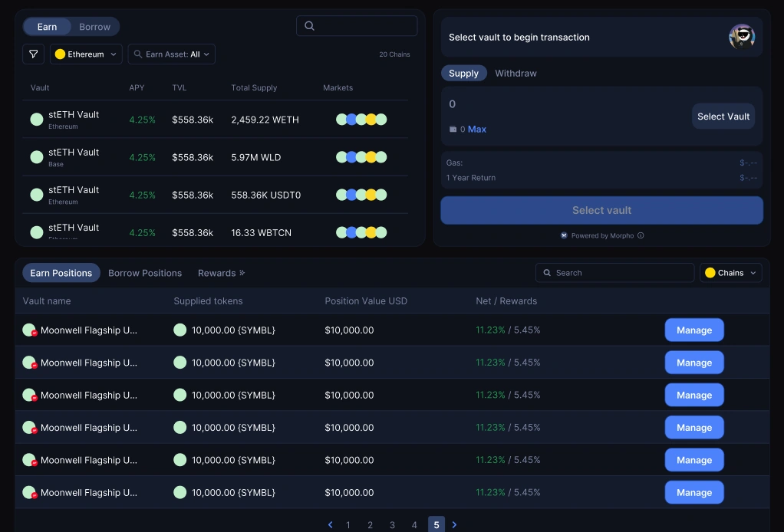Click the markets icons in the 5.97M WLD row

click(361, 157)
